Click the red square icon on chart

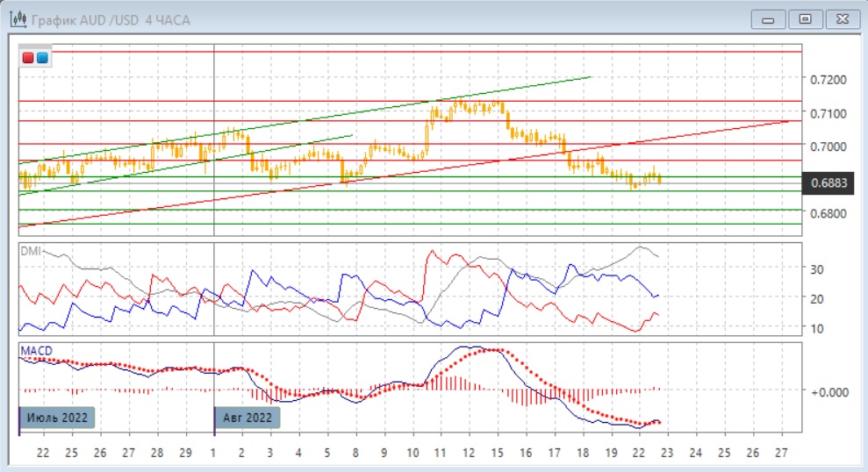tap(28, 58)
